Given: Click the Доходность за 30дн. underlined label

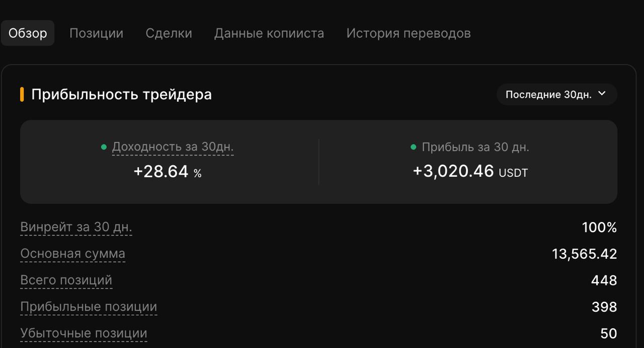Looking at the screenshot, I should coord(173,147).
